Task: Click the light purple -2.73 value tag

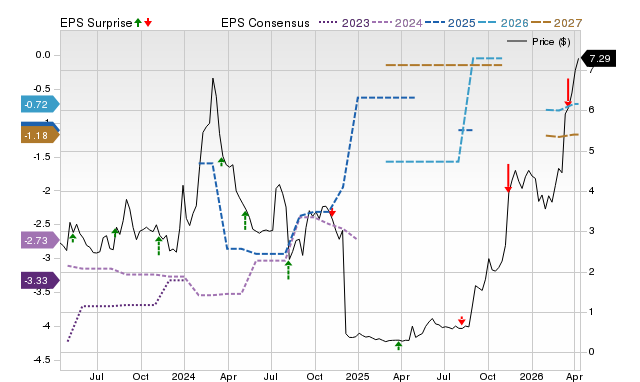Action: pyautogui.click(x=40, y=240)
